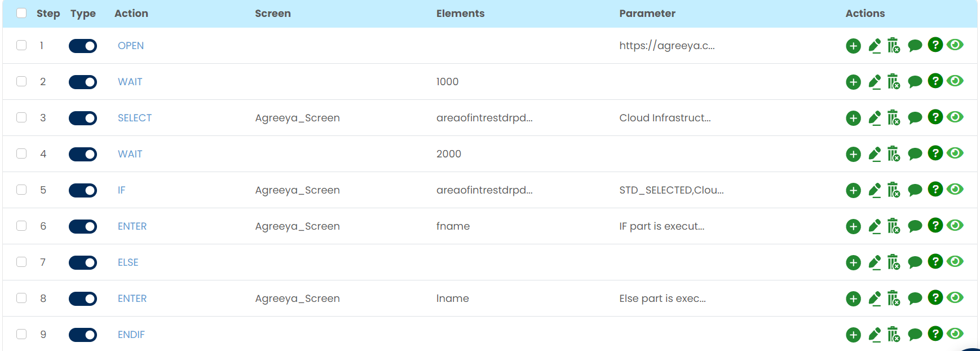Click the add step icon in step 1 row
The image size is (980, 351).
pos(853,46)
